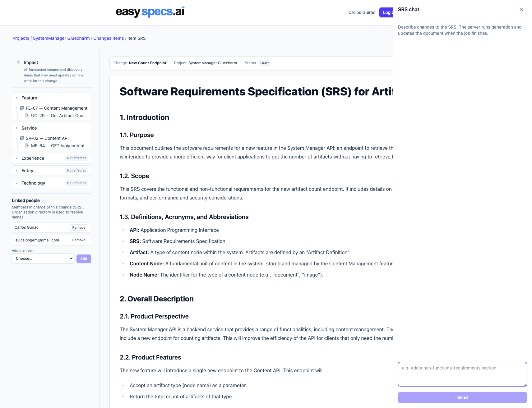The height and width of the screenshot is (408, 532).
Task: Collapse the Service impact section
Action: [x=16, y=128]
